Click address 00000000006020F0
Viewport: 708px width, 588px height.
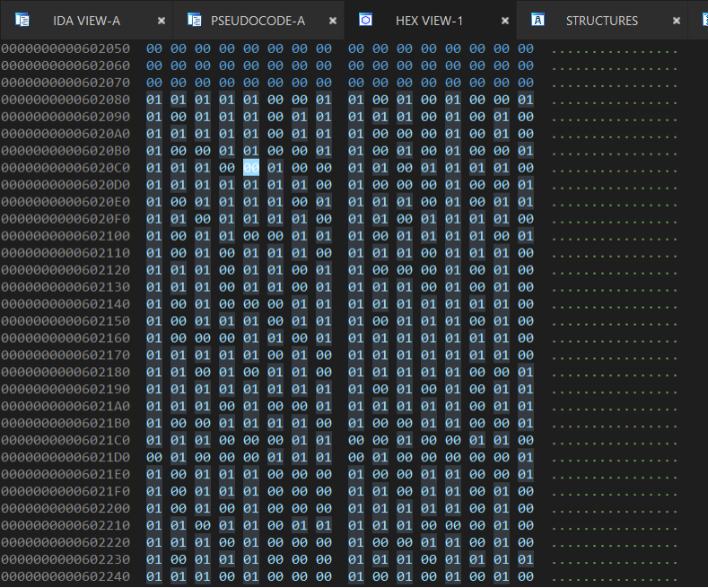point(66,218)
